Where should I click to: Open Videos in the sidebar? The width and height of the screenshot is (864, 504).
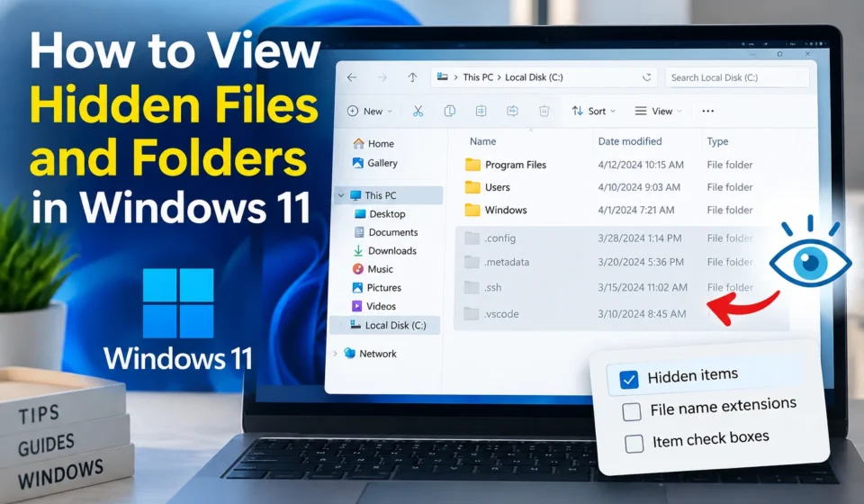(x=373, y=306)
